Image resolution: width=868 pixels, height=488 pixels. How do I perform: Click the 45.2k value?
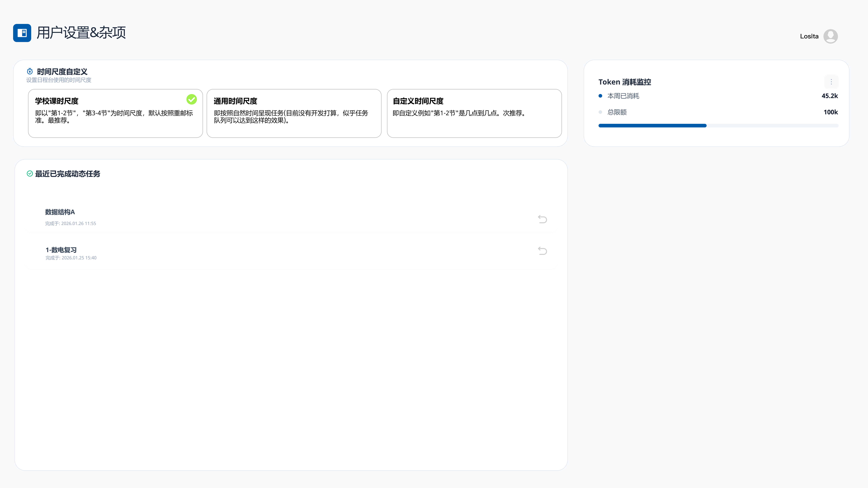(x=830, y=96)
